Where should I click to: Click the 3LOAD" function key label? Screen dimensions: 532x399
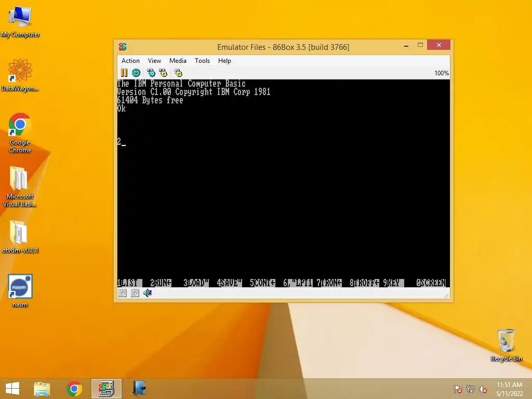(x=196, y=283)
